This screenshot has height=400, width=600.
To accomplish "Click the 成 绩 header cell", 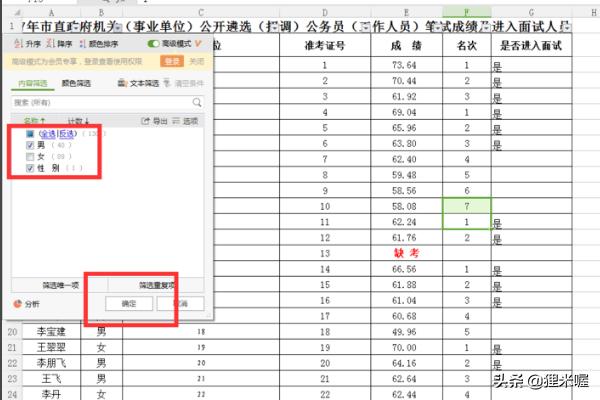I will [x=406, y=46].
